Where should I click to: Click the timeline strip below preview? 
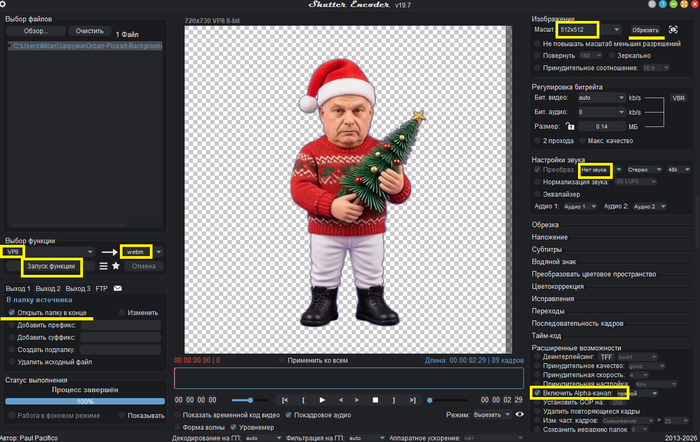point(349,378)
